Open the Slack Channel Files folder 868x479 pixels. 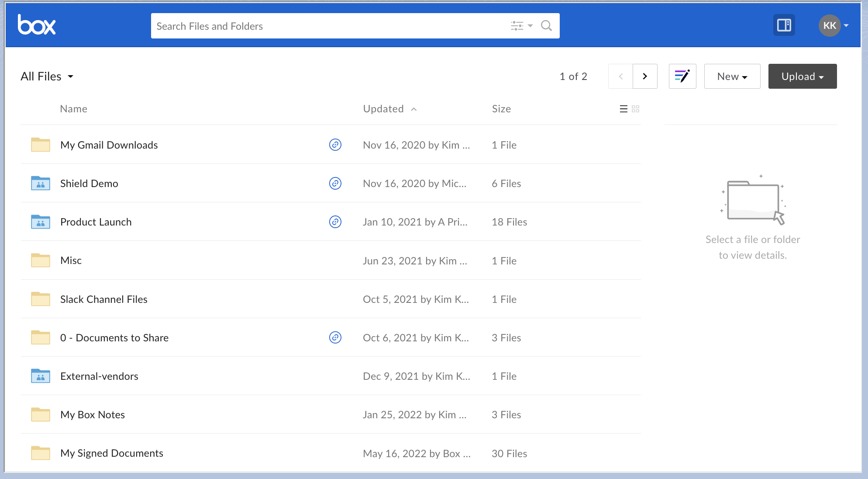104,299
